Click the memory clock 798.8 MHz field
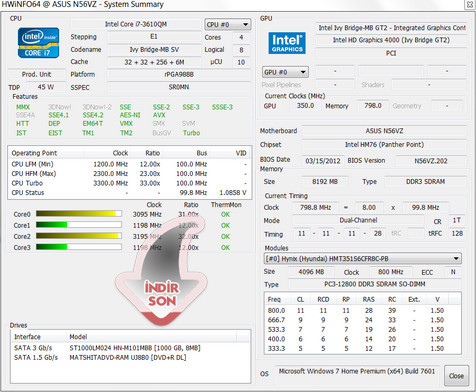This screenshot has width=476, height=392. [315, 207]
